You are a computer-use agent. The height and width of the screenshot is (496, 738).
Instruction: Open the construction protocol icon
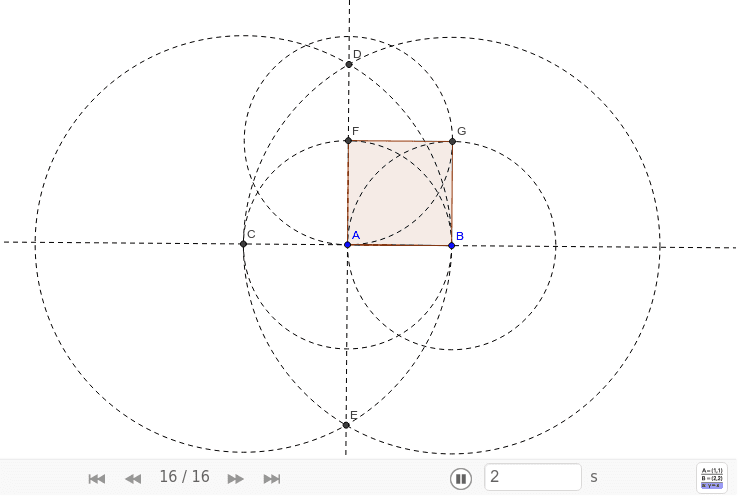(712, 478)
